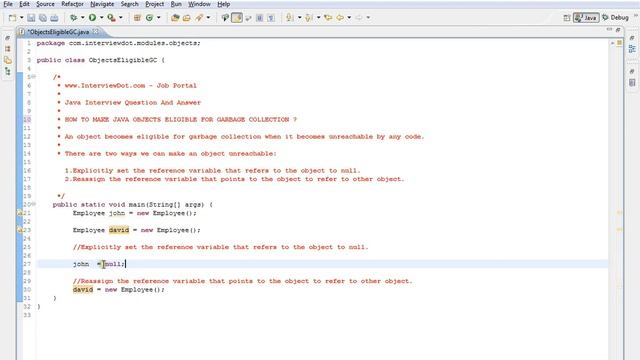This screenshot has height=360, width=640.
Task: Create a New Java Package via toolbar
Action: point(137,18)
